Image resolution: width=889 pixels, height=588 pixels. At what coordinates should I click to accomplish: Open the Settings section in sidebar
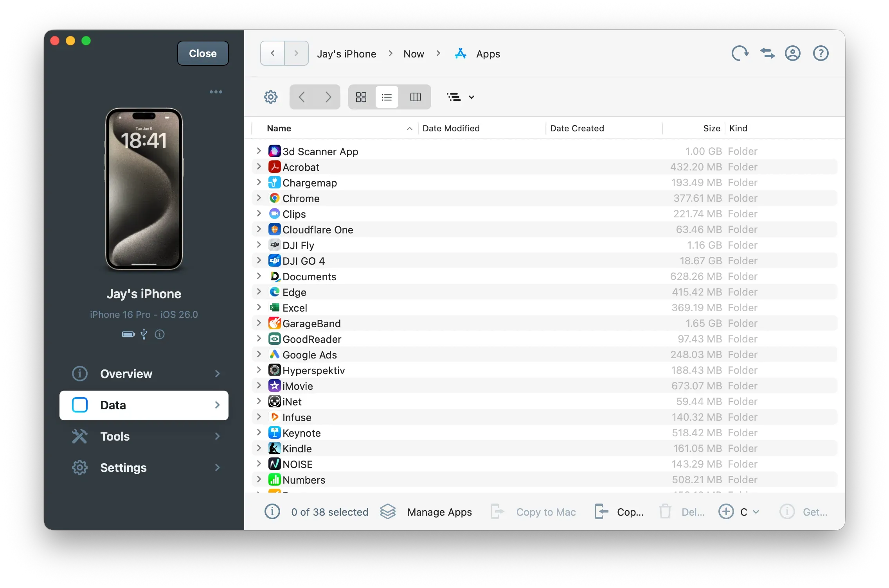click(122, 468)
